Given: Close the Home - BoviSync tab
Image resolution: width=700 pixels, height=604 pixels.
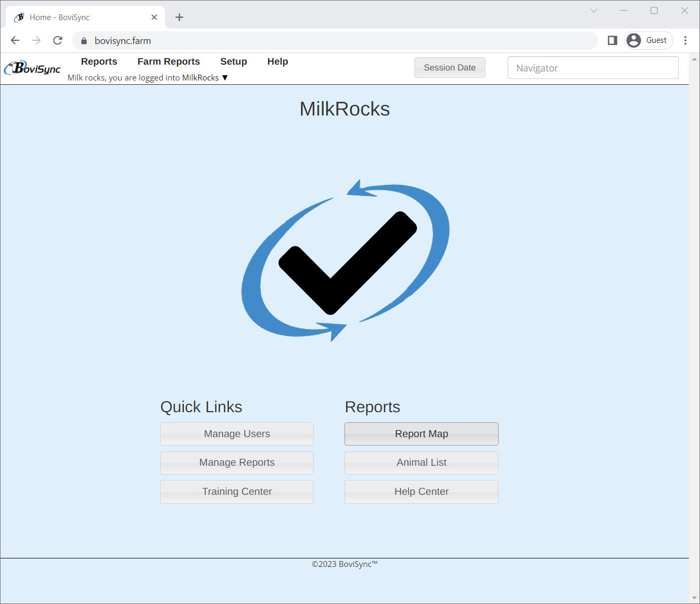Looking at the screenshot, I should [x=154, y=17].
